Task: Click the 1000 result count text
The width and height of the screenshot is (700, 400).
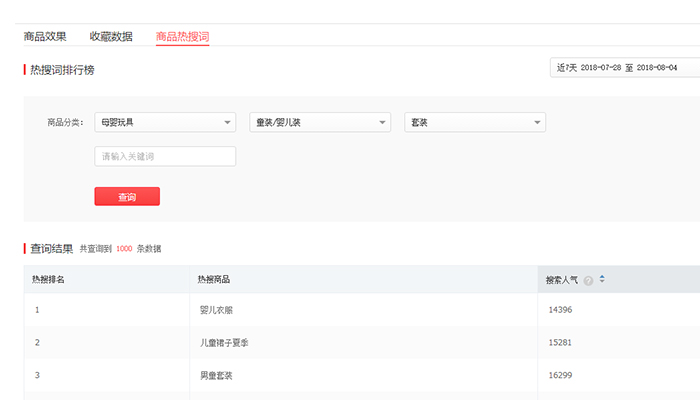Action: tap(124, 249)
